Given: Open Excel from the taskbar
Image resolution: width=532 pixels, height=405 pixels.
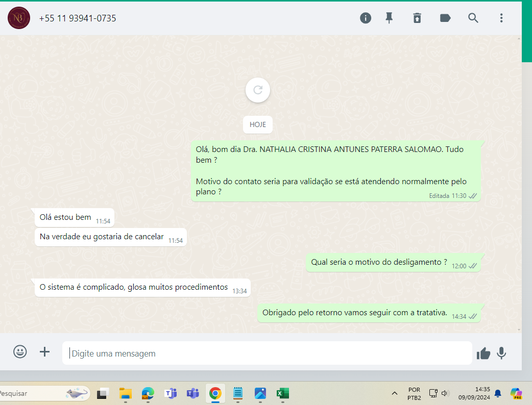Looking at the screenshot, I should pos(283,393).
